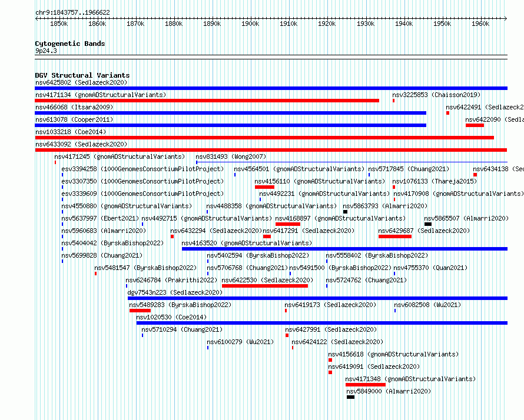Select nsv5724762 (Chuang2021) label
The height and width of the screenshot is (420, 524).
[x=366, y=280]
